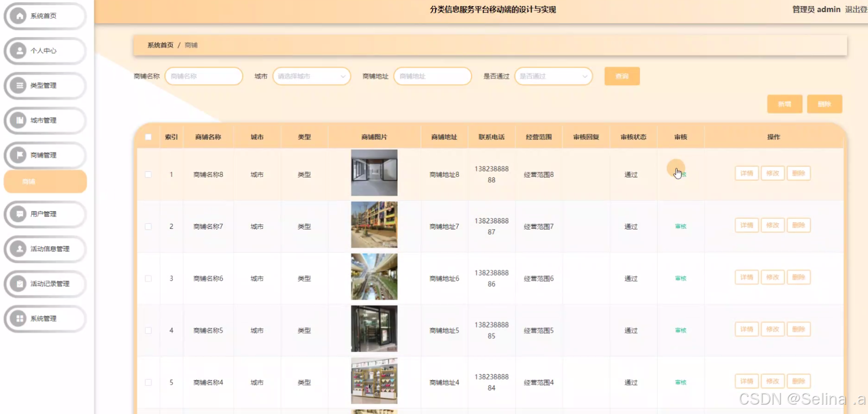The width and height of the screenshot is (868, 414).
Task: Click 退出登录 at top right
Action: [856, 9]
